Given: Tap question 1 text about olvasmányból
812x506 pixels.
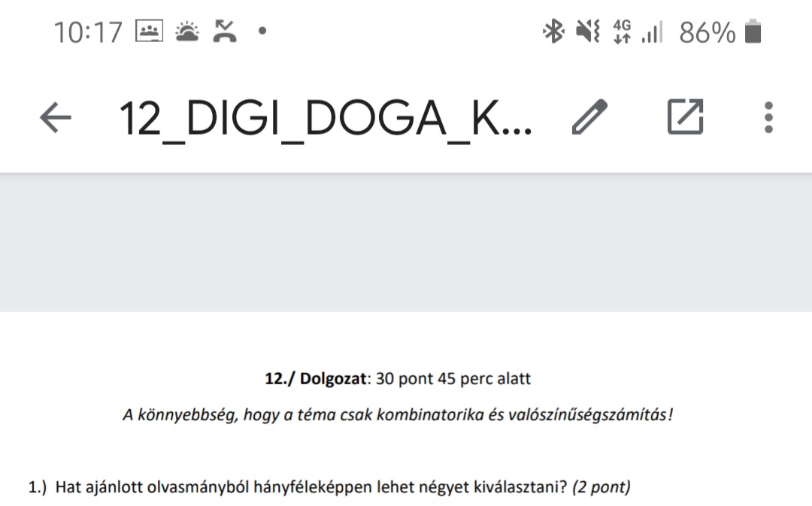Looking at the screenshot, I should (329, 487).
